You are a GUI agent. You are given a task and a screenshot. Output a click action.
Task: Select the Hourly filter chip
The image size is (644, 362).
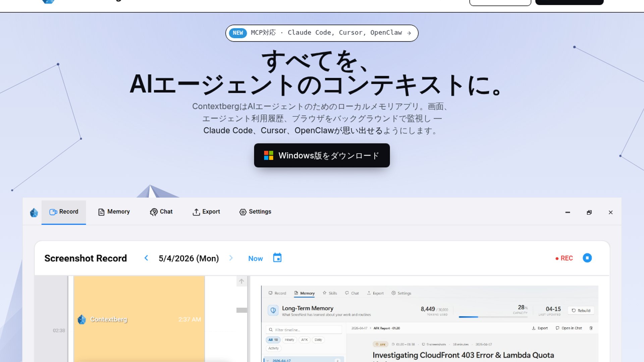(x=289, y=340)
